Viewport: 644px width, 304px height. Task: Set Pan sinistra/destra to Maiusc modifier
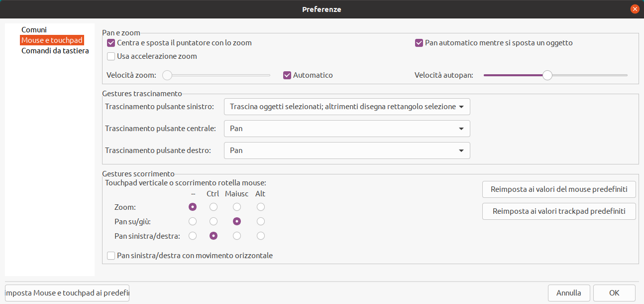[236, 236]
